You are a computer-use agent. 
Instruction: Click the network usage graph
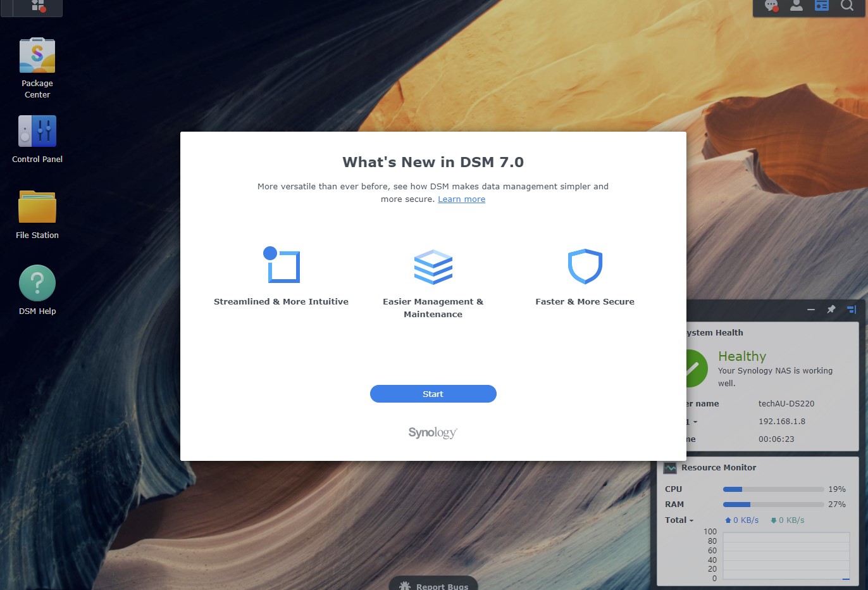786,556
